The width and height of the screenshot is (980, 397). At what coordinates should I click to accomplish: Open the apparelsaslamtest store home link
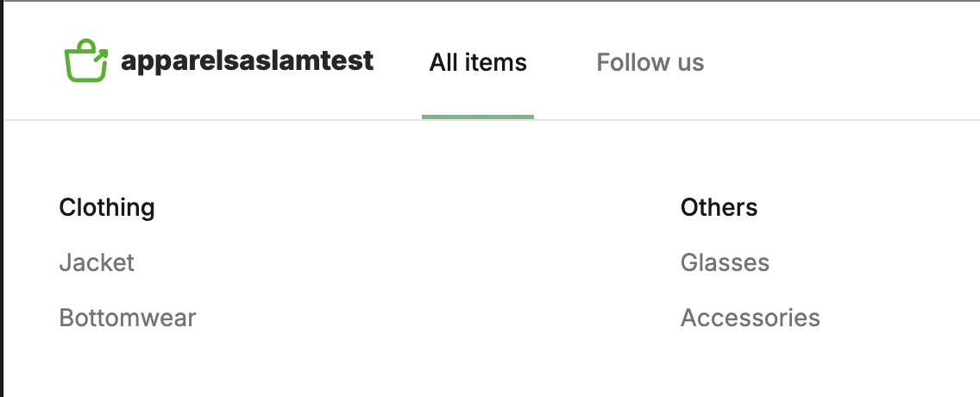pos(246,61)
